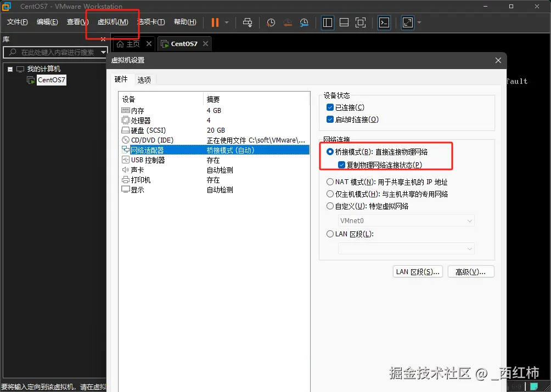Select the 打印机 device row

pos(215,180)
